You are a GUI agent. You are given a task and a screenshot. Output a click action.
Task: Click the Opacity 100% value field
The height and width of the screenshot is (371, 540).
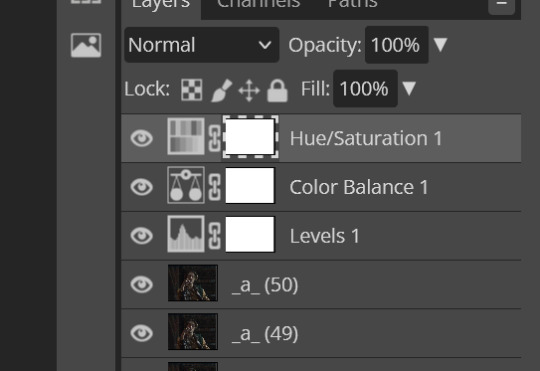[x=397, y=45]
